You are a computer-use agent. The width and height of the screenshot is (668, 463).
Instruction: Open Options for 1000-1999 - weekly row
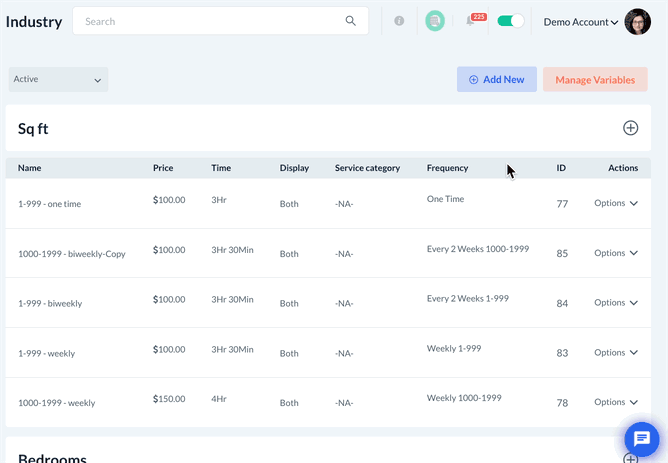coord(615,403)
